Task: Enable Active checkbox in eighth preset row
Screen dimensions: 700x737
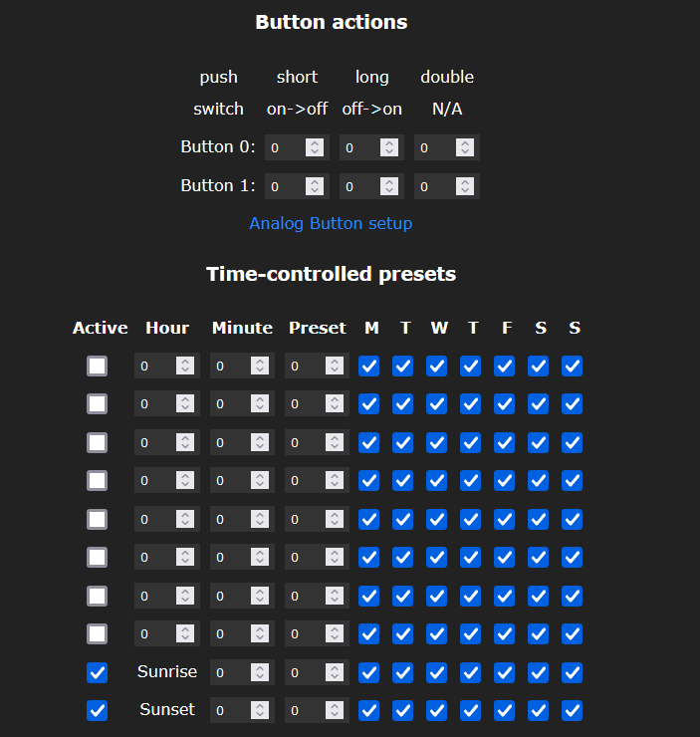Action: click(98, 634)
